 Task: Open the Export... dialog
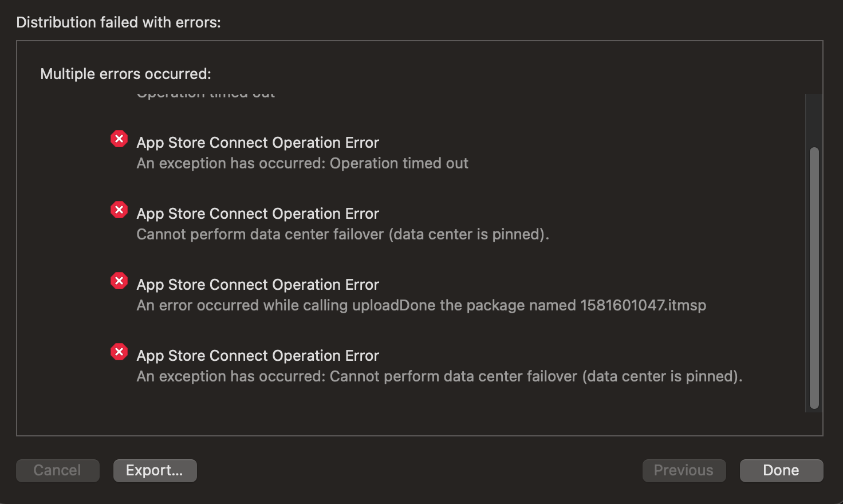[x=155, y=470]
